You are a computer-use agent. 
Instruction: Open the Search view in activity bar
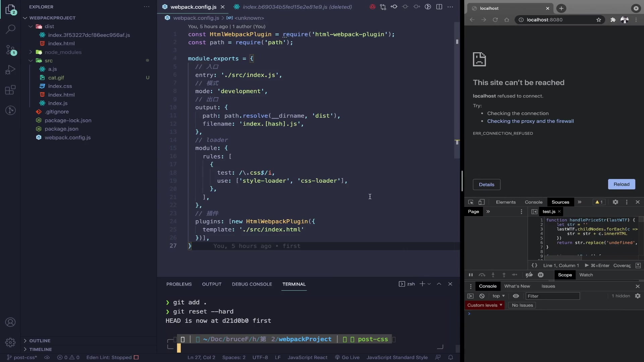(10, 29)
